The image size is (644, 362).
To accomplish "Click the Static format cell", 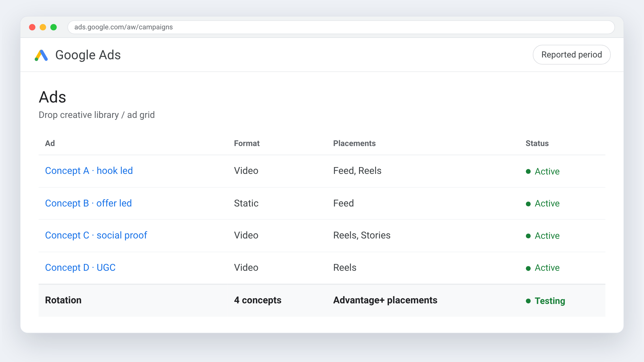I will point(246,203).
